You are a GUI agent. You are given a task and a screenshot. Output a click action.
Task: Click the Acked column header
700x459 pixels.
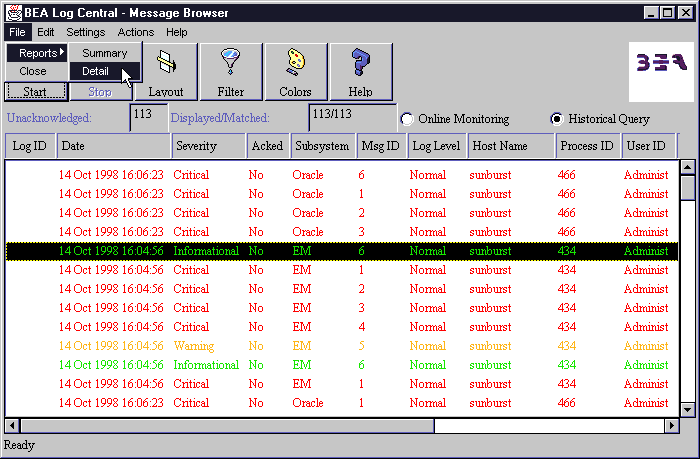pos(268,146)
